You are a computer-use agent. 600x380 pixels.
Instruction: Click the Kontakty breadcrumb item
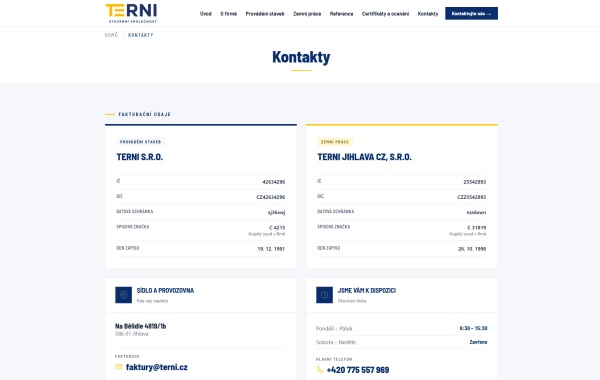[140, 35]
